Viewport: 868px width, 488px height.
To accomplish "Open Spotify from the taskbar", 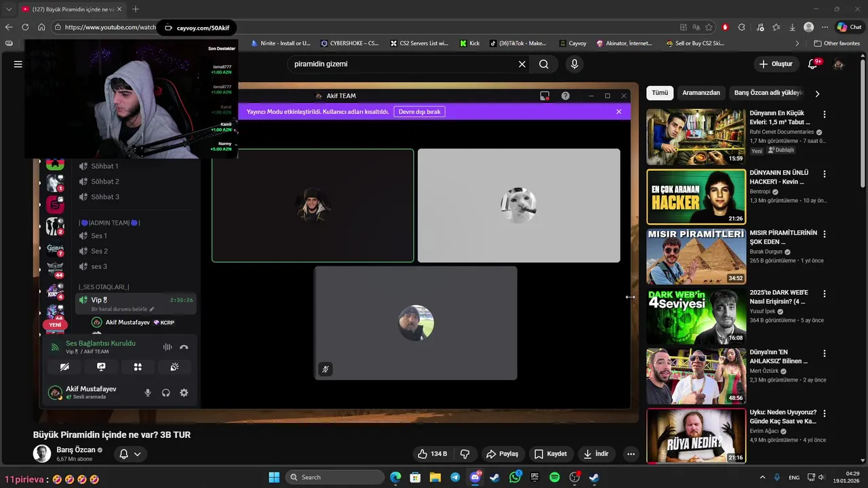I will (555, 477).
